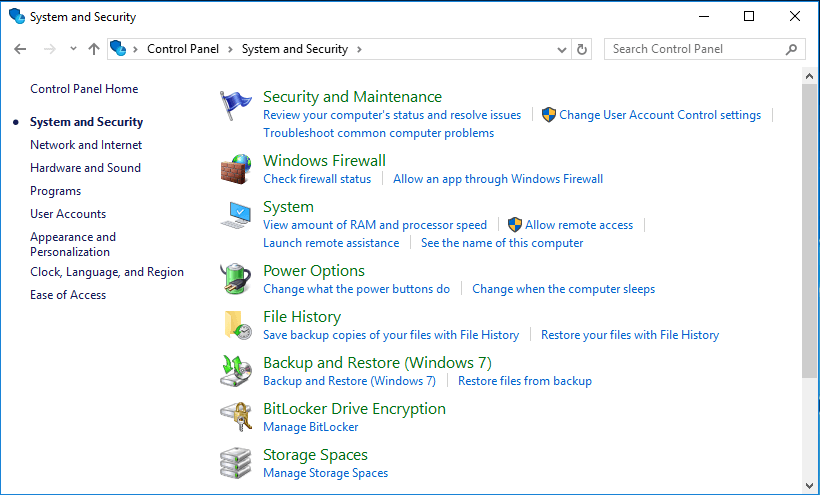Image resolution: width=820 pixels, height=495 pixels.
Task: Click the scrollbar down arrow
Action: point(810,486)
